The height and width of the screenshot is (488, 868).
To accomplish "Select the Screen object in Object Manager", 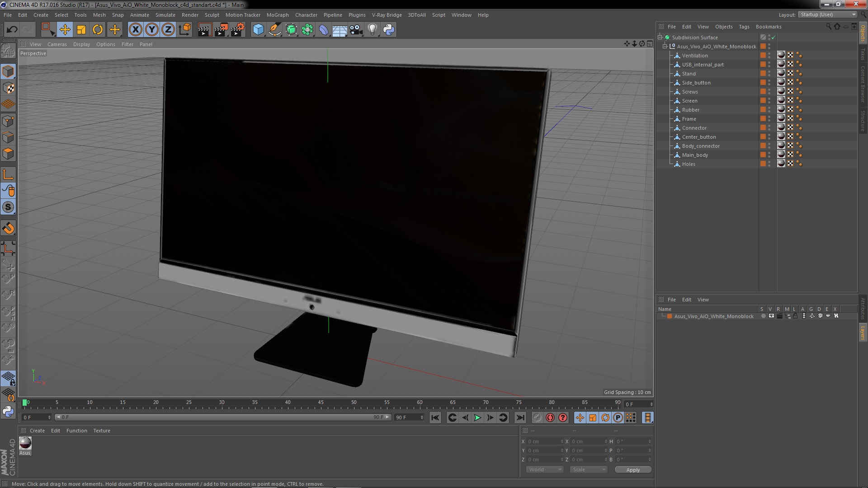I will pos(689,101).
